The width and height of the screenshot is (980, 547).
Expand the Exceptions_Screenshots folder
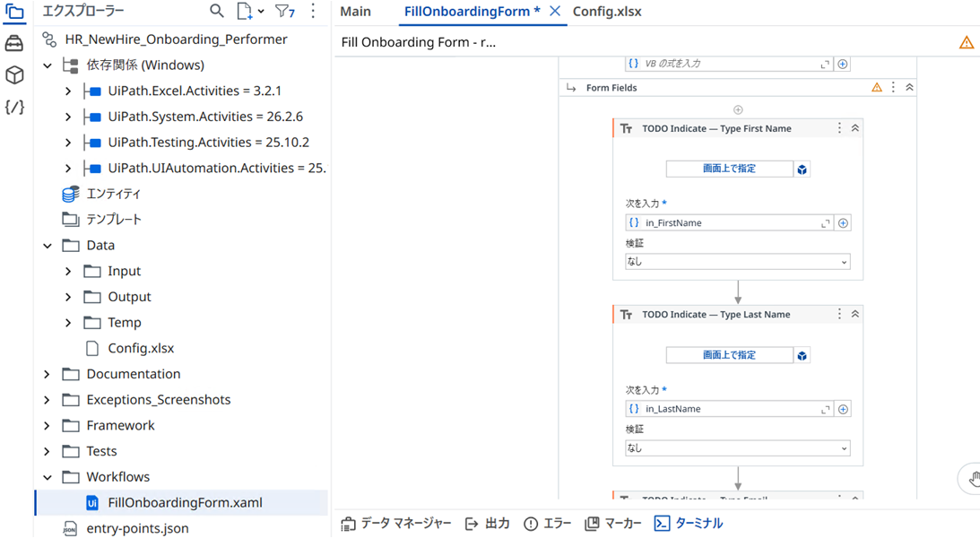(48, 400)
